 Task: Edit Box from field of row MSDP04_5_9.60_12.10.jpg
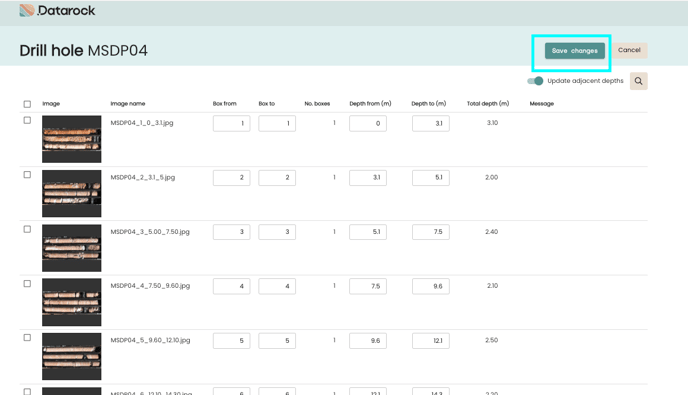point(232,341)
